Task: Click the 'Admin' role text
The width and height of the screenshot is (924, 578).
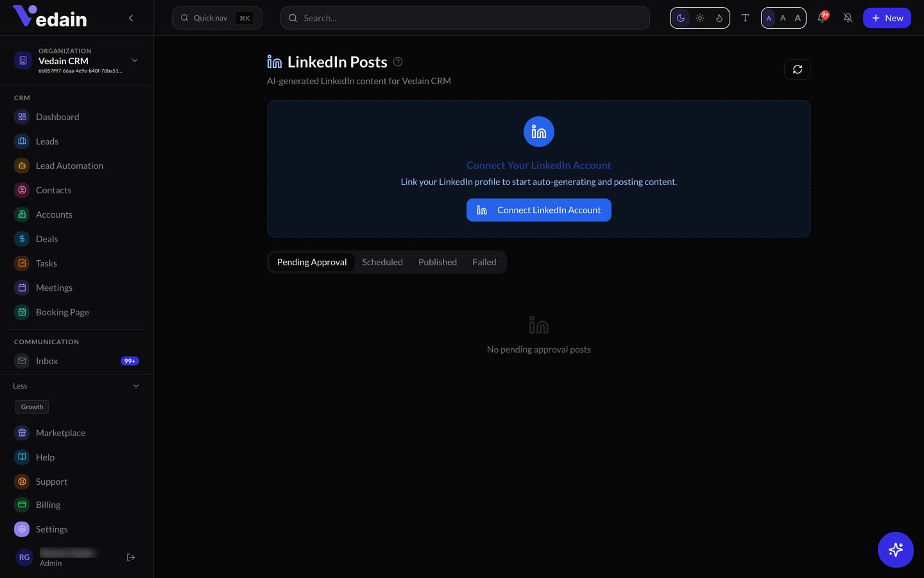Action: (x=51, y=563)
